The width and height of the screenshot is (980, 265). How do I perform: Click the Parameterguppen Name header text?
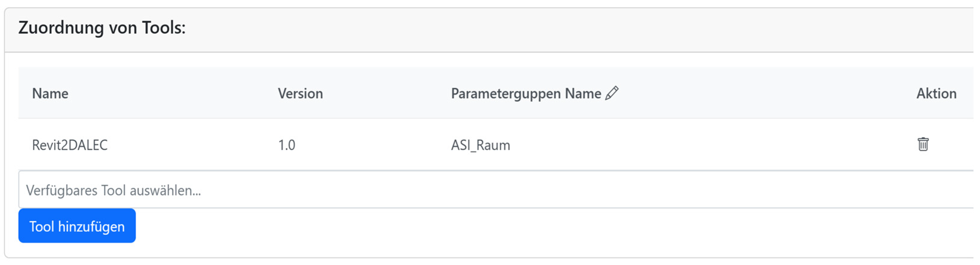[x=526, y=94]
